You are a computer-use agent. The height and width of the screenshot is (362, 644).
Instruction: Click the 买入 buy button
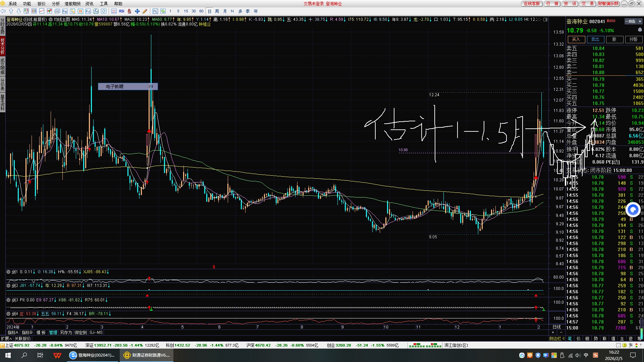coord(576,39)
